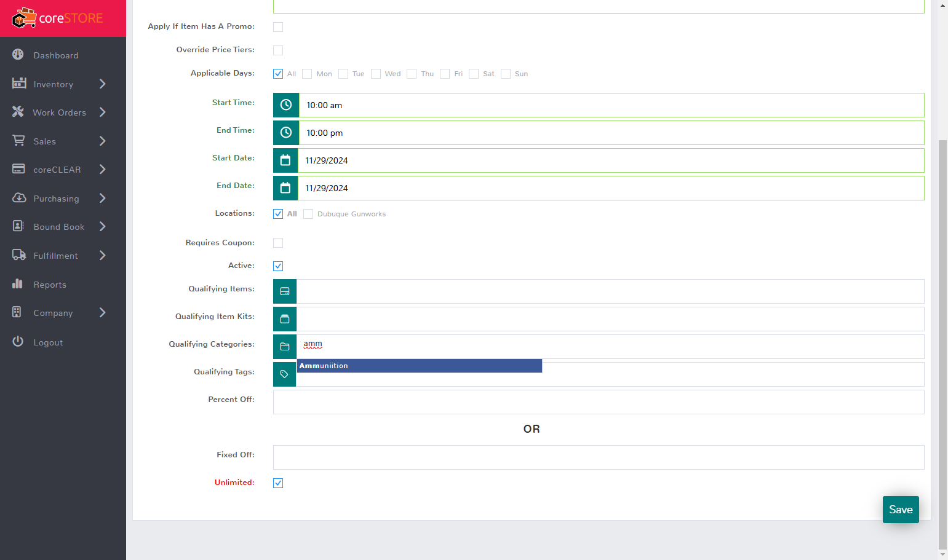948x560 pixels.
Task: Click the Fulfillment truck icon
Action: (x=19, y=255)
